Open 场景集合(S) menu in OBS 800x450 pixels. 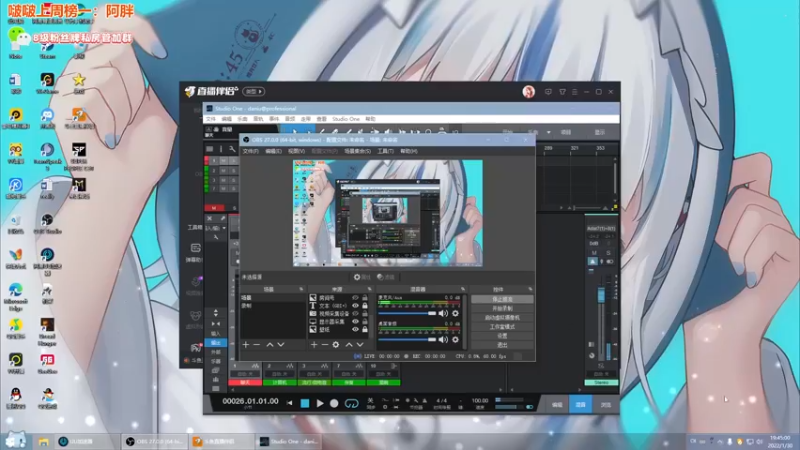coord(358,151)
